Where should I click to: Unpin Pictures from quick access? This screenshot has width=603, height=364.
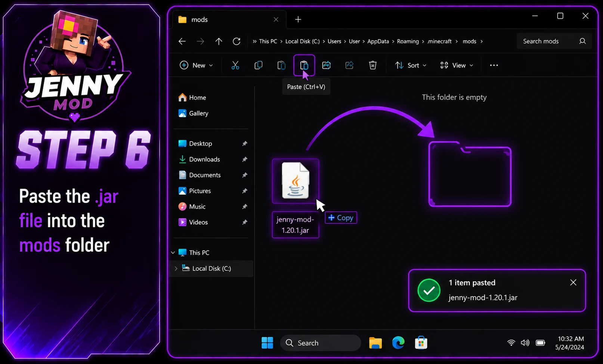tap(245, 191)
